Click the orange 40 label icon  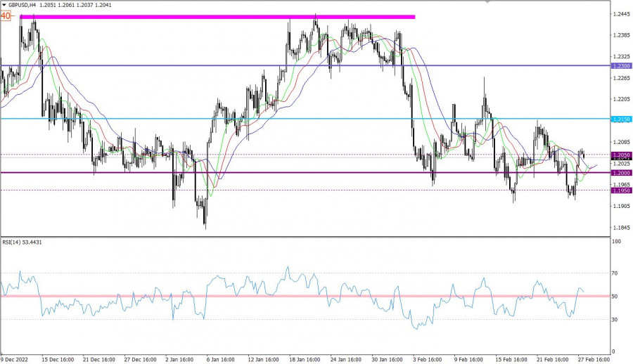pos(6,15)
